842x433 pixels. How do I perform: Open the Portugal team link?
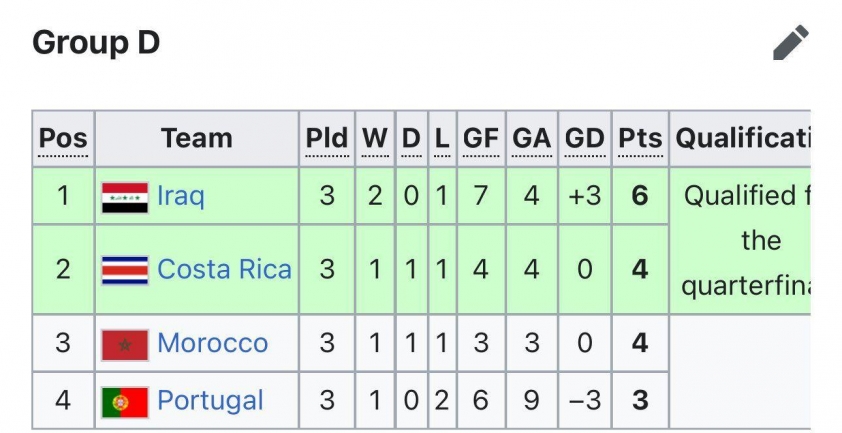point(210,401)
